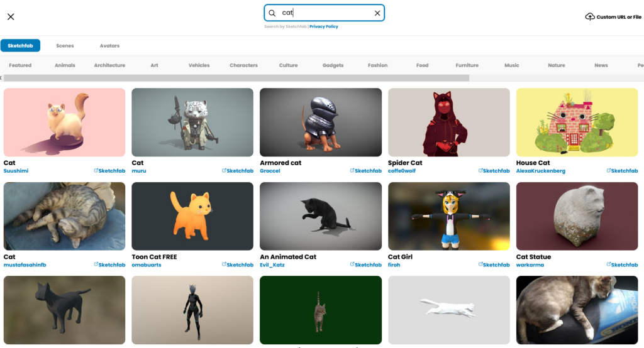Open author Evil_Katz's profile link
The image size is (644, 348).
pos(272,265)
